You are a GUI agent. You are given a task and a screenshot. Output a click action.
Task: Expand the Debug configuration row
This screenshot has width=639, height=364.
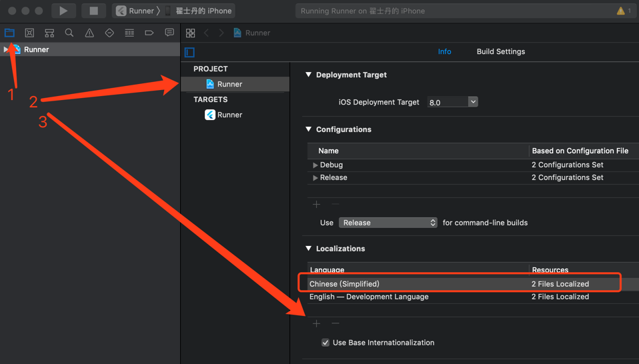(x=315, y=165)
